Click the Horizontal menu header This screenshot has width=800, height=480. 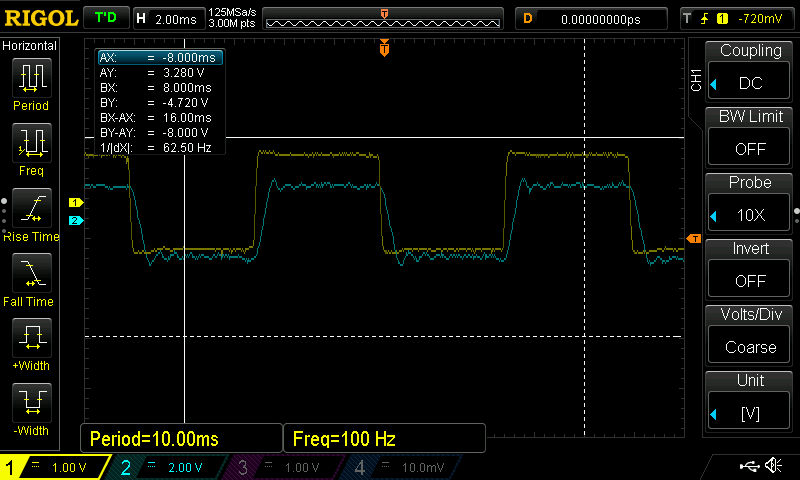pyautogui.click(x=30, y=46)
